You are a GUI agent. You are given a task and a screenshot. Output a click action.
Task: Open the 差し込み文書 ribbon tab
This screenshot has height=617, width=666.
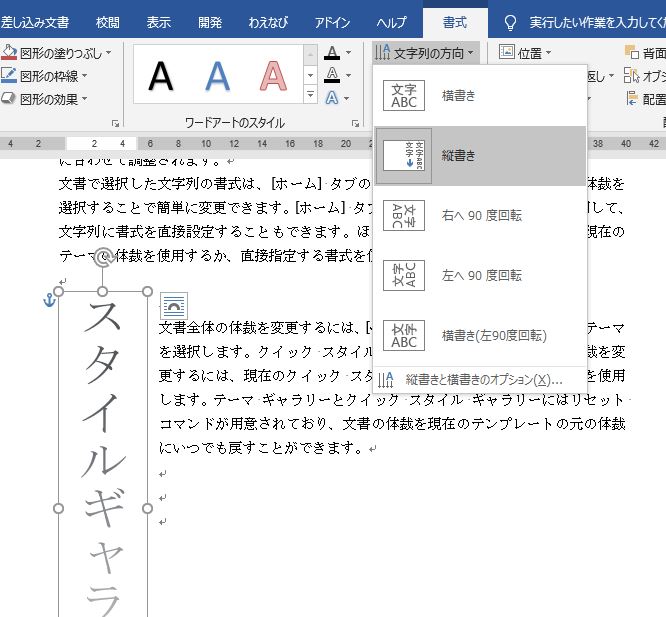(35, 22)
